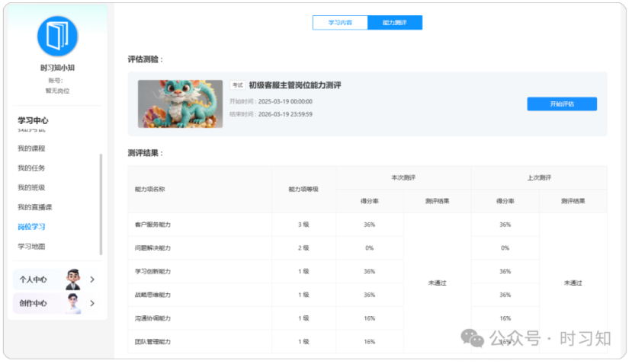Select 岗位学习 in sidebar

[31, 227]
